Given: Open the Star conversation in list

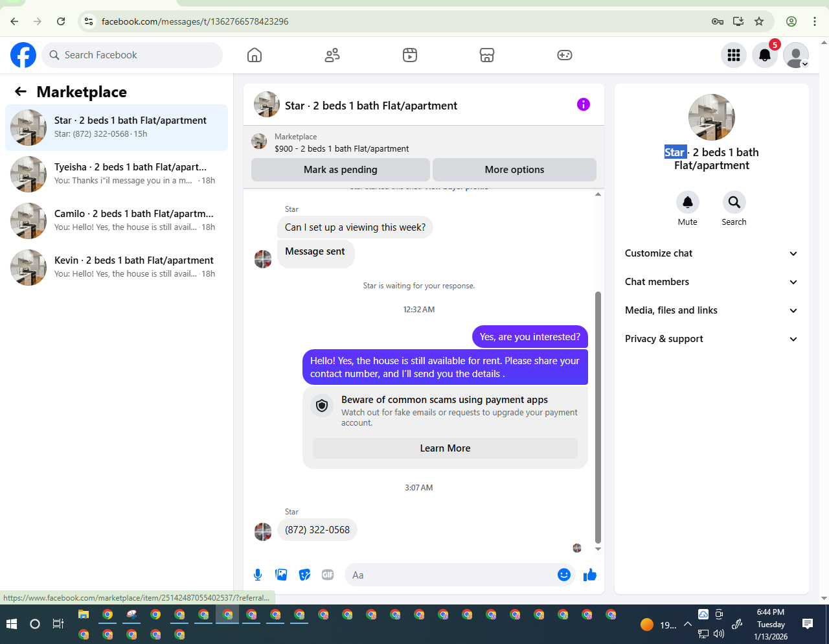Looking at the screenshot, I should click(117, 128).
